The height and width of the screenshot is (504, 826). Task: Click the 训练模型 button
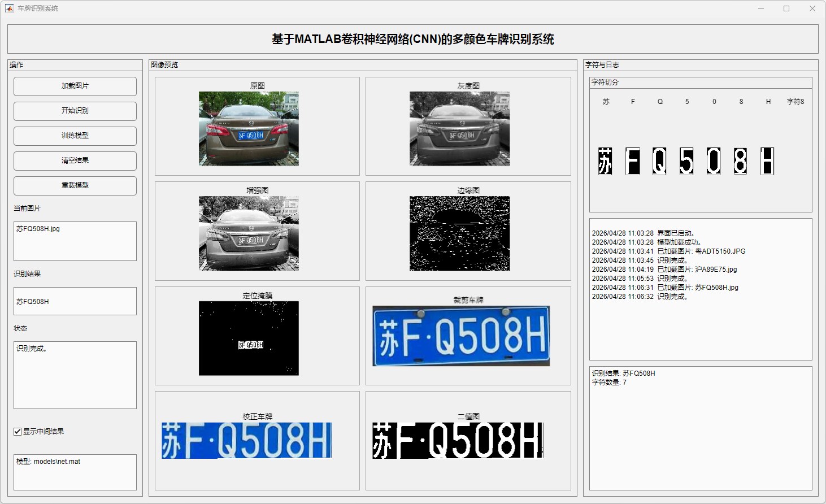(x=75, y=136)
